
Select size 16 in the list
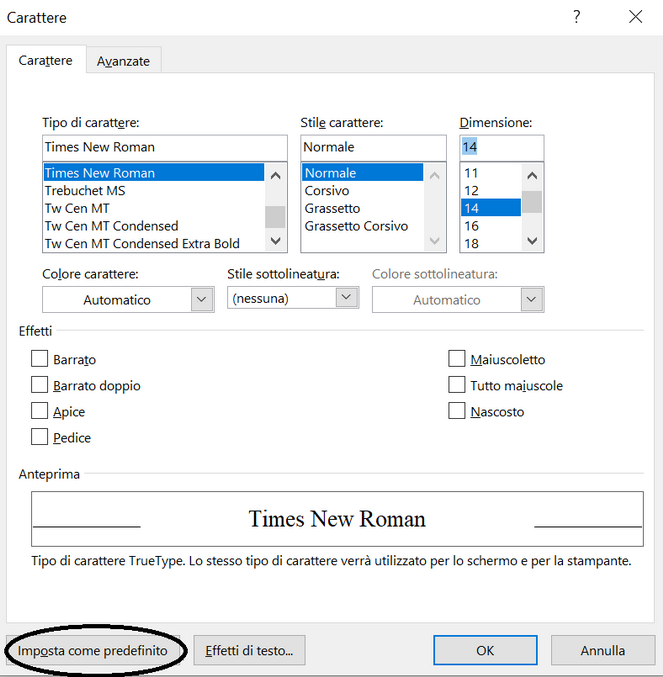(x=491, y=226)
